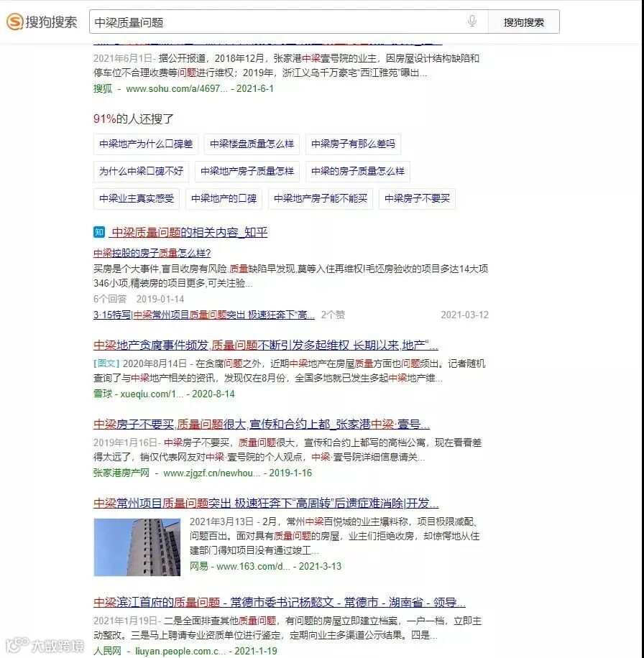This screenshot has width=644, height=658.
Task: Click the 91%的人还搜了 heading
Action: (x=134, y=119)
